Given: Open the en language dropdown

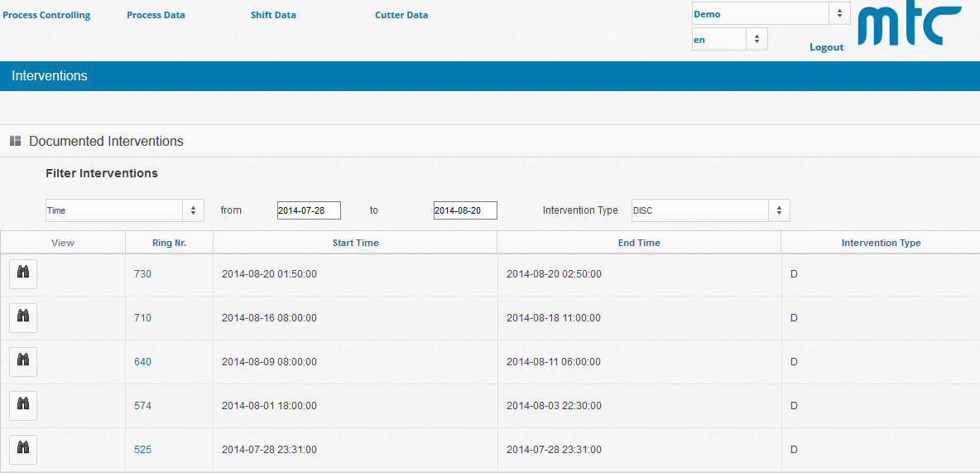Looking at the screenshot, I should pos(729,40).
